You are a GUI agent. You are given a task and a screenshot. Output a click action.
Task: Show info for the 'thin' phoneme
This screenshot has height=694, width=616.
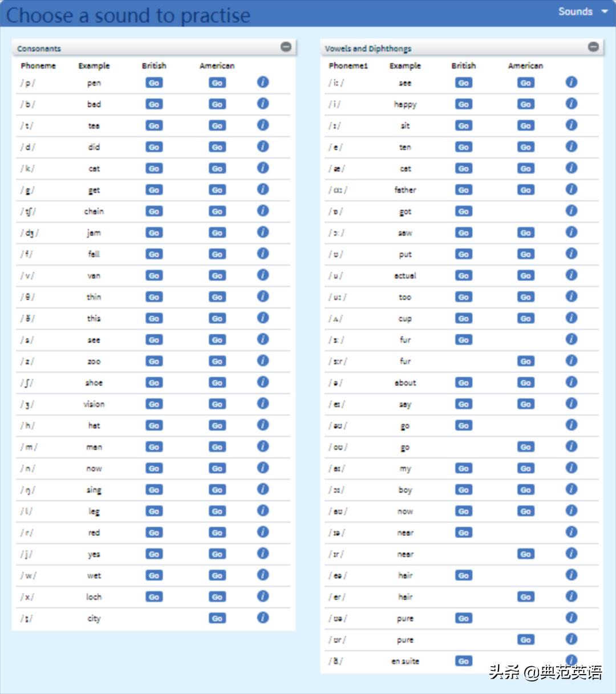pos(262,297)
